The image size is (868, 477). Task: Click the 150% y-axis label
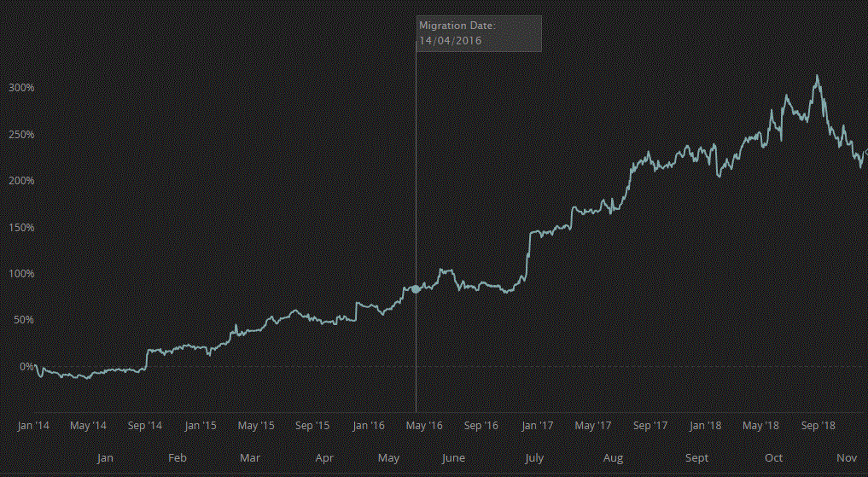point(21,228)
